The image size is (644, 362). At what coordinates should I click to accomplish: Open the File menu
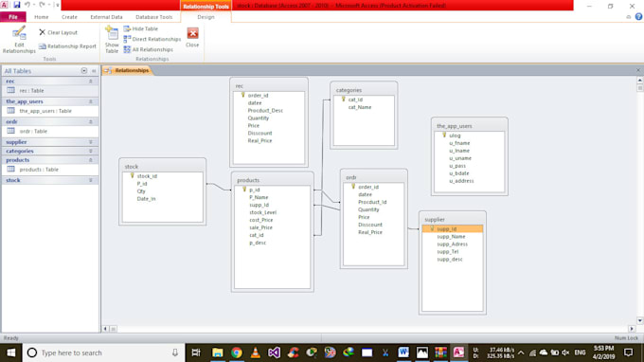[x=13, y=17]
